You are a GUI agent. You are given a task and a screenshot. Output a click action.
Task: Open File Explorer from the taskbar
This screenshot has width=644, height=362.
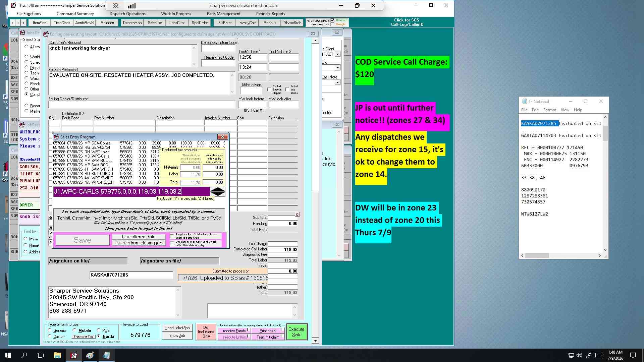tap(57, 355)
